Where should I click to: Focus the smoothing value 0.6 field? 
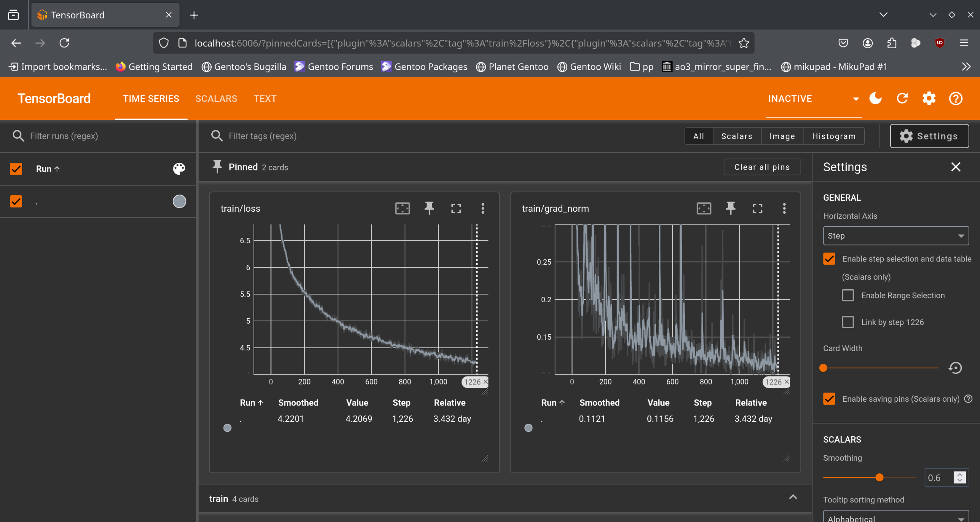tap(939, 478)
